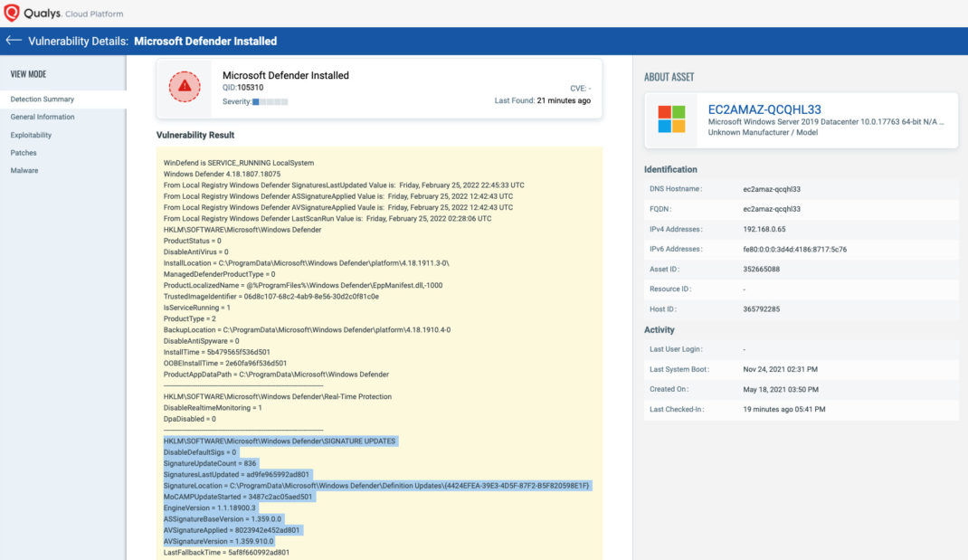Click the 'ASSignatureBaseVersion = 1.359.0.0' line
Viewport: 968px width, 560px height.
click(x=223, y=518)
